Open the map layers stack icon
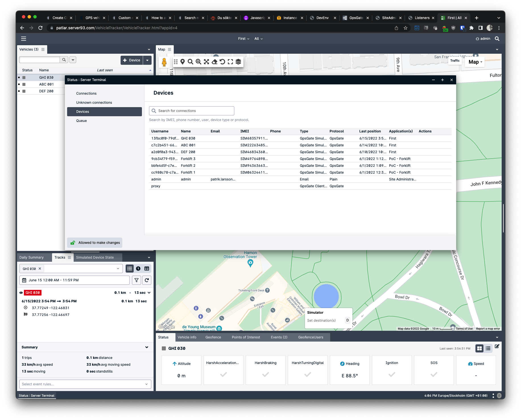The width and height of the screenshot is (521, 420). pos(238,62)
